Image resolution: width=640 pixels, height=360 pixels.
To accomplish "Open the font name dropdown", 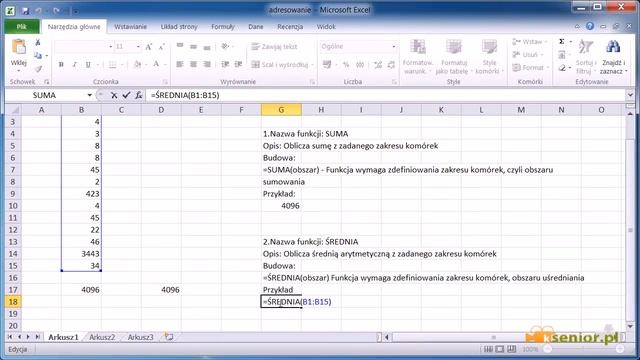I will point(110,47).
